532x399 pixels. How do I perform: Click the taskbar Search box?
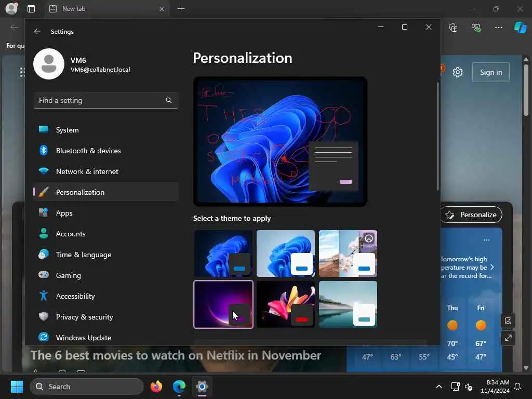click(x=87, y=387)
